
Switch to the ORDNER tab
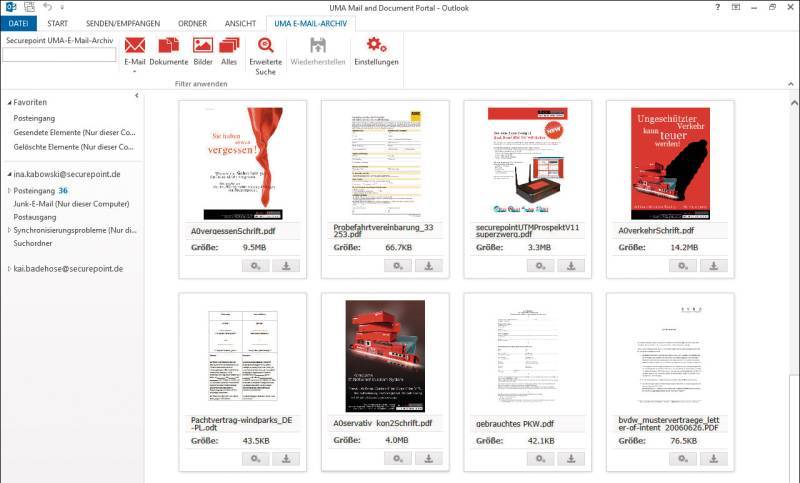[x=192, y=23]
